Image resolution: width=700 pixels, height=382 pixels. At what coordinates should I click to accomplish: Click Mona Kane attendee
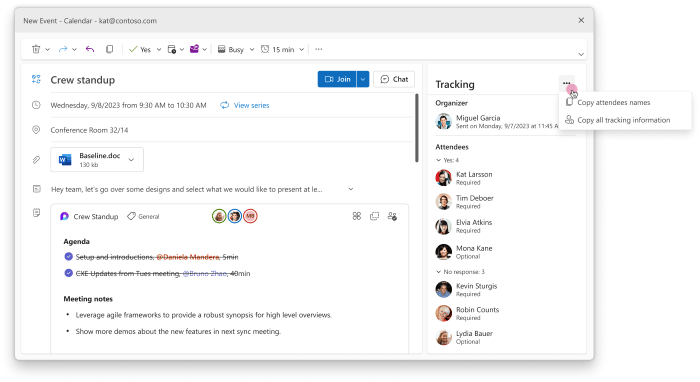(464, 252)
